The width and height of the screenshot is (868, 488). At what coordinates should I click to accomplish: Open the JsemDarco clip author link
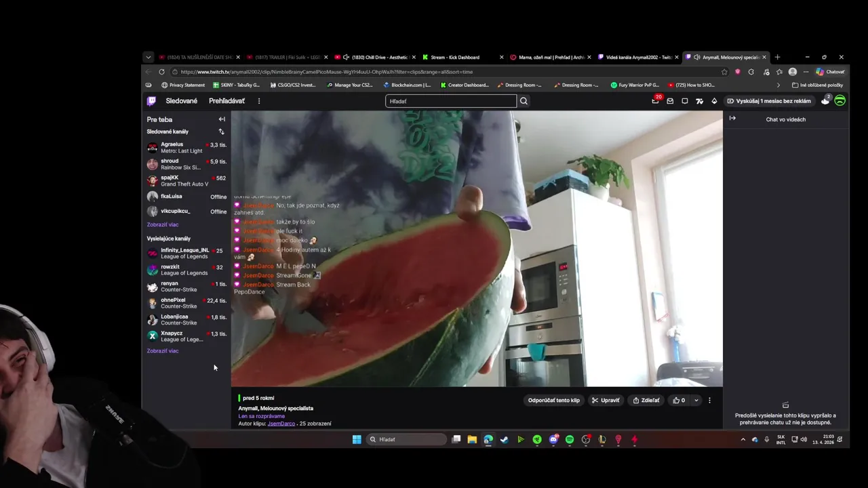pyautogui.click(x=281, y=424)
